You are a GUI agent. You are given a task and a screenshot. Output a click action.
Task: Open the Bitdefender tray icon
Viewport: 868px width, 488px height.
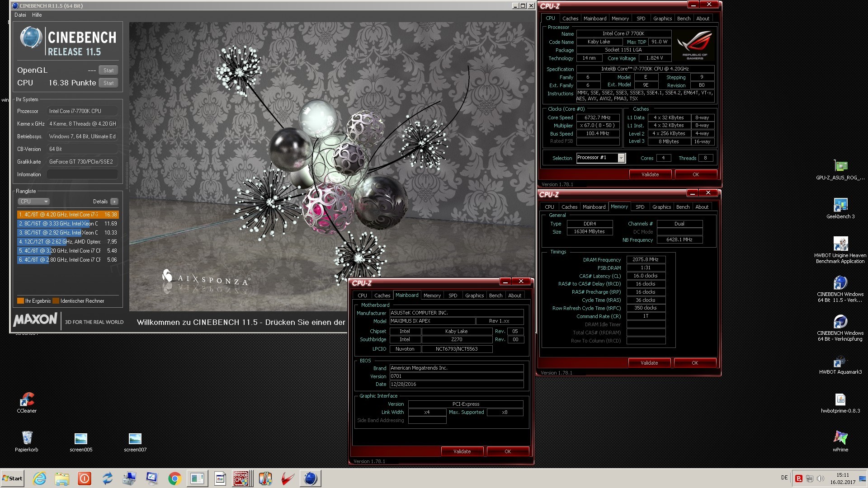pos(799,479)
